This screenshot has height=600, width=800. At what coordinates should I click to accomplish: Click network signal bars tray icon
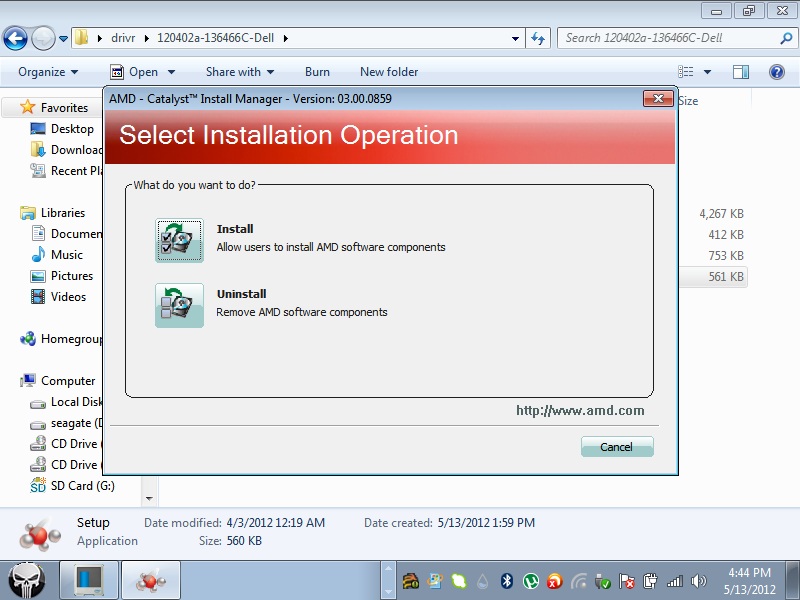click(674, 581)
